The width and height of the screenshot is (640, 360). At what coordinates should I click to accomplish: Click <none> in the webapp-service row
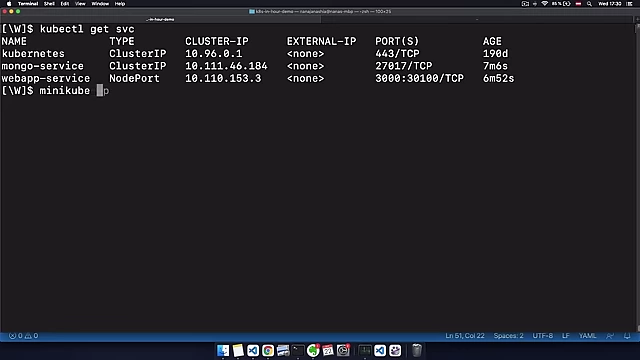pyautogui.click(x=305, y=78)
